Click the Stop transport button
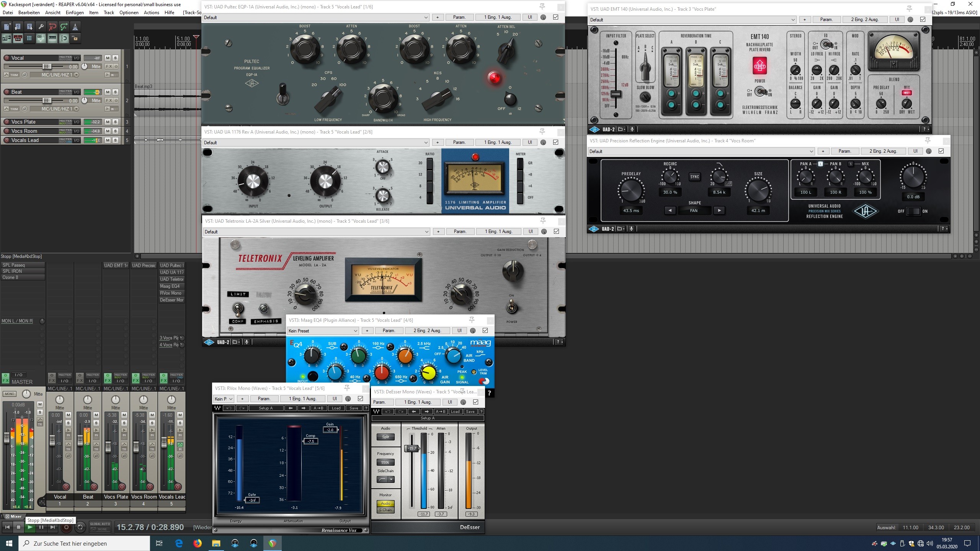Image resolution: width=980 pixels, height=551 pixels. (18, 527)
